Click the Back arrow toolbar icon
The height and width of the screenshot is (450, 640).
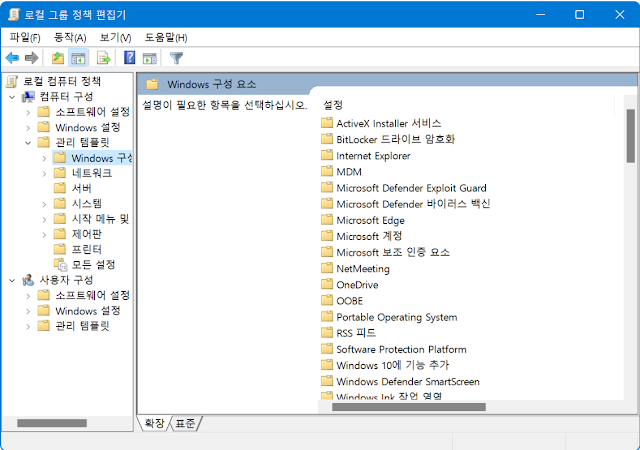(x=12, y=58)
